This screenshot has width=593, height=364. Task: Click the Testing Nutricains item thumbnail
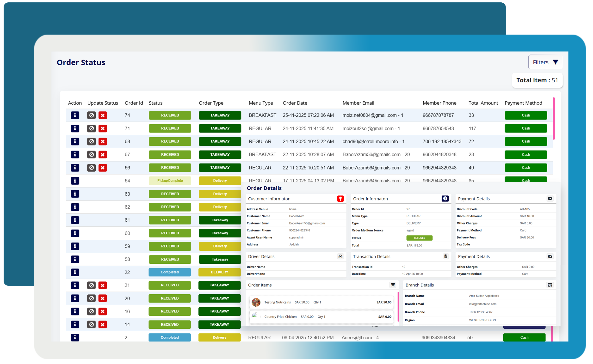[256, 302]
